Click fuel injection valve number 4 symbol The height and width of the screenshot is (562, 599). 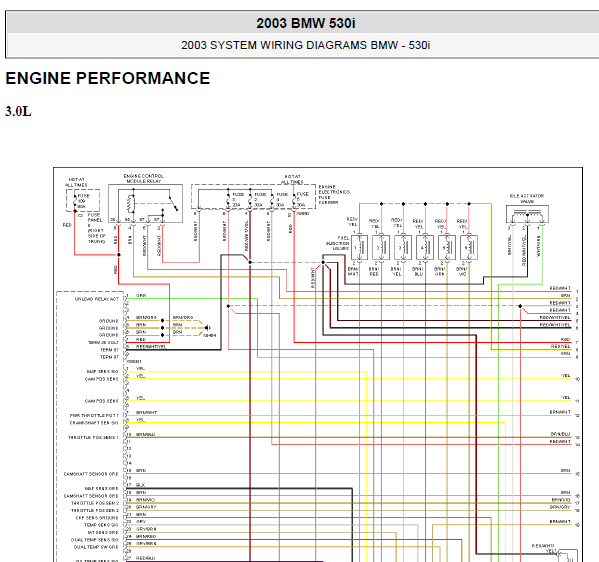click(425, 248)
